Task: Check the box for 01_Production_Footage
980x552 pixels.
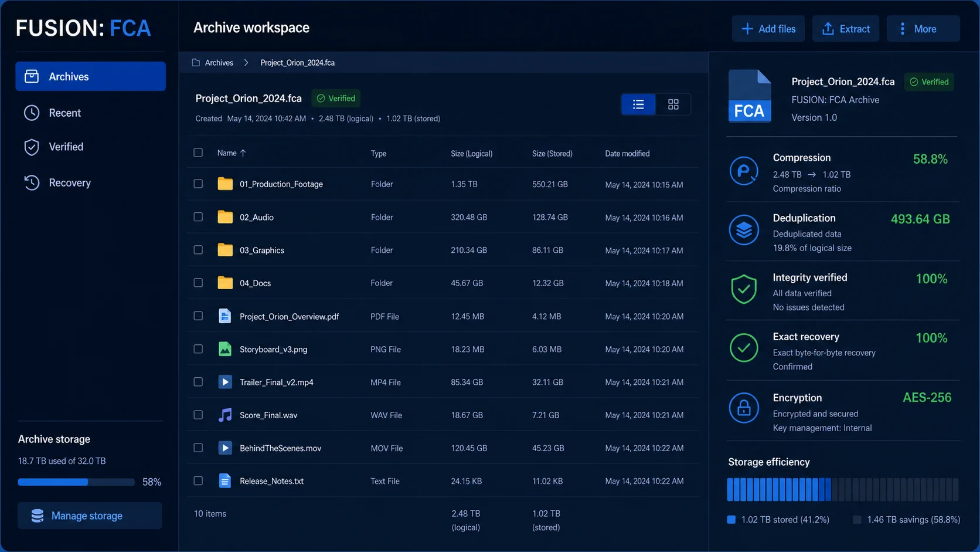Action: 198,184
